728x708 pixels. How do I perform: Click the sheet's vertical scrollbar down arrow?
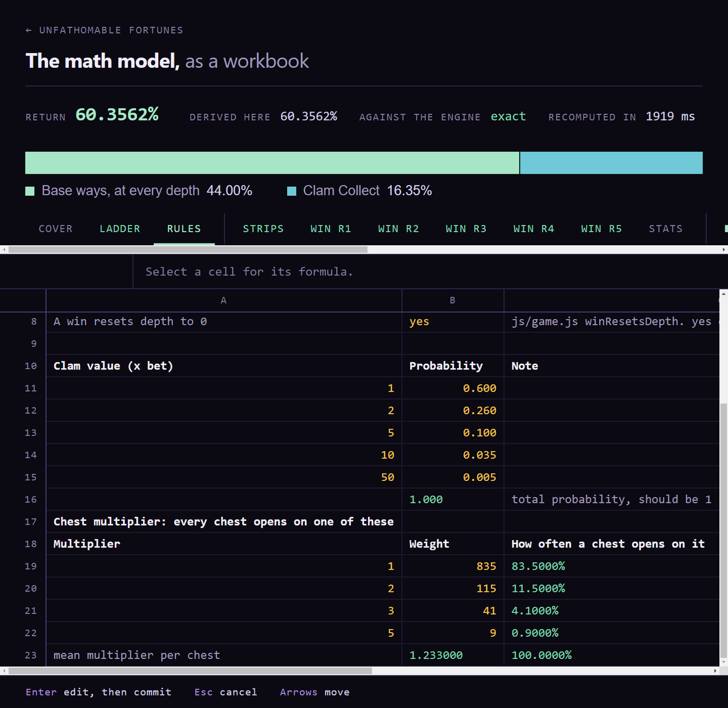(x=723, y=662)
